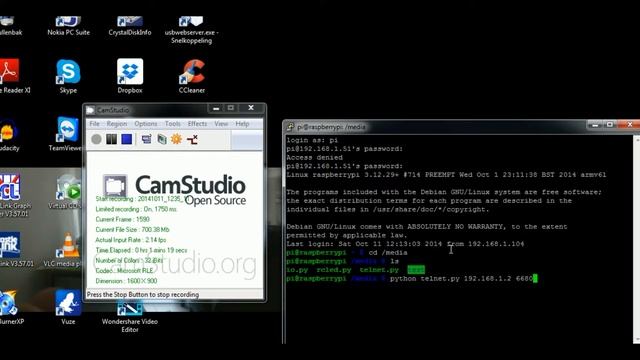Select the usbwebserver.exe shortcut
The width and height of the screenshot is (640, 360).
[x=191, y=30]
